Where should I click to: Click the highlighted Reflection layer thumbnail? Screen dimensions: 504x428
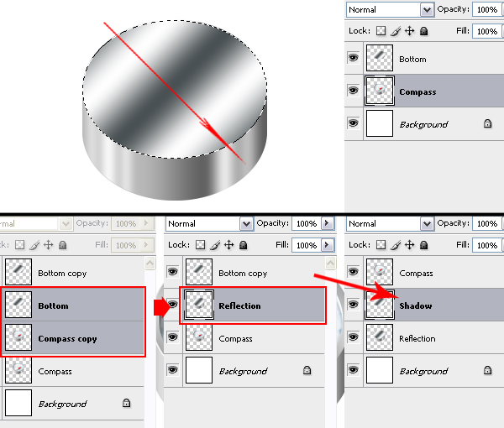coord(199,305)
